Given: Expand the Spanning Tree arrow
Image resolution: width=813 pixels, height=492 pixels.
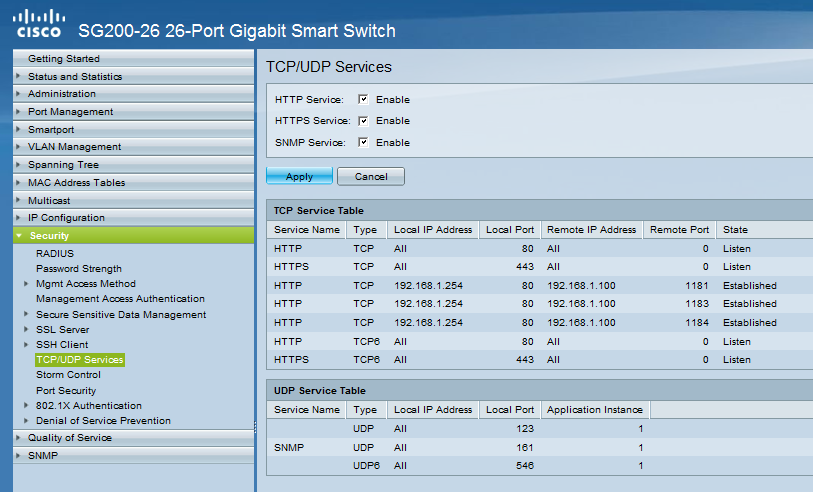Looking at the screenshot, I should (18, 164).
